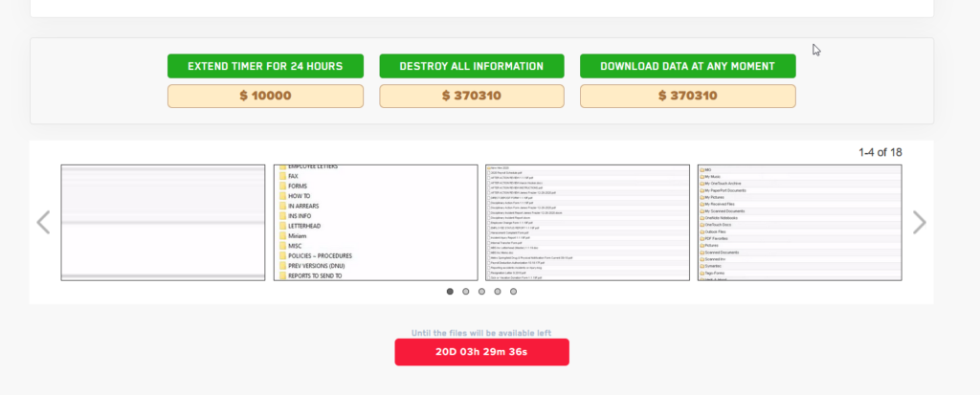Click the red countdown timer bar
980x395 pixels.
(x=481, y=352)
